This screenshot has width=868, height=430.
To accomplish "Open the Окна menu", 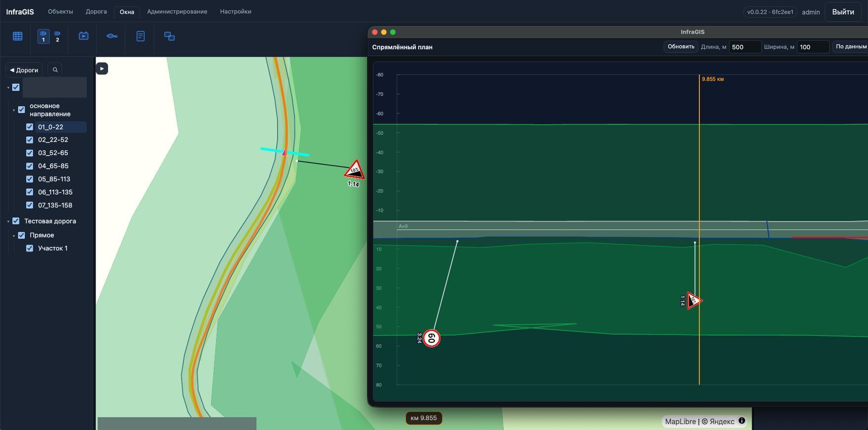I will coord(127,12).
